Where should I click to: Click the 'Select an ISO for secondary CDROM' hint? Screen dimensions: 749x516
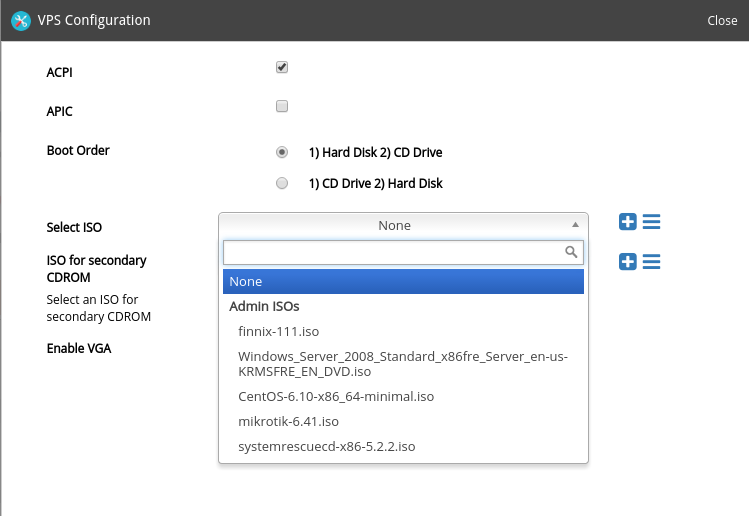pos(98,308)
